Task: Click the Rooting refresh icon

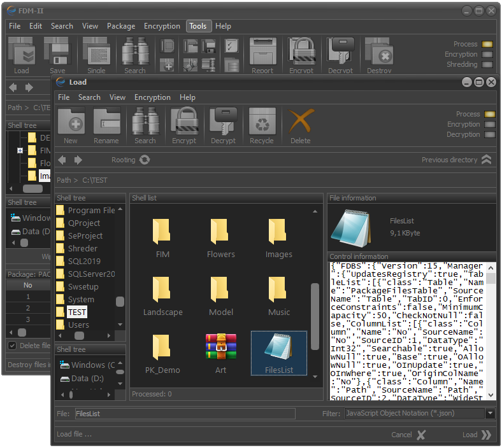Action: (x=145, y=160)
